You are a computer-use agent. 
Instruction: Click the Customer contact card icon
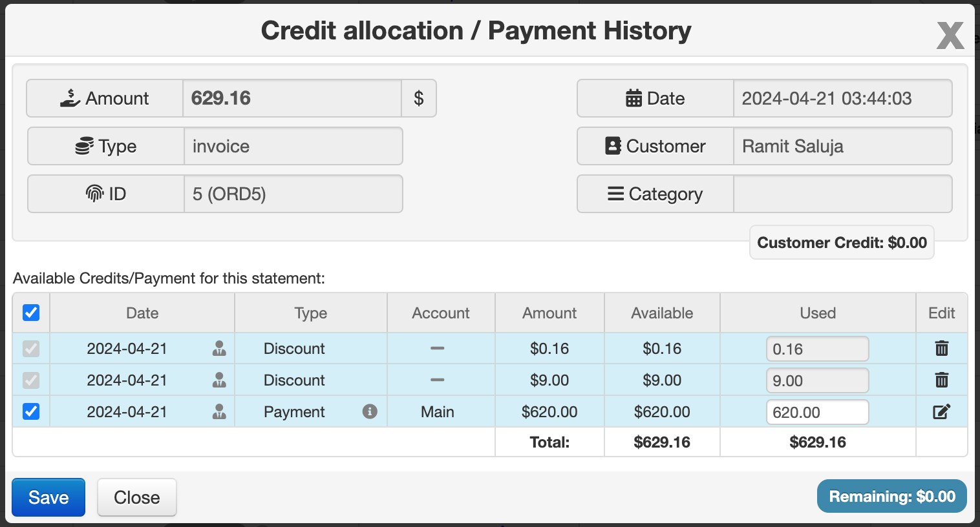pos(613,146)
